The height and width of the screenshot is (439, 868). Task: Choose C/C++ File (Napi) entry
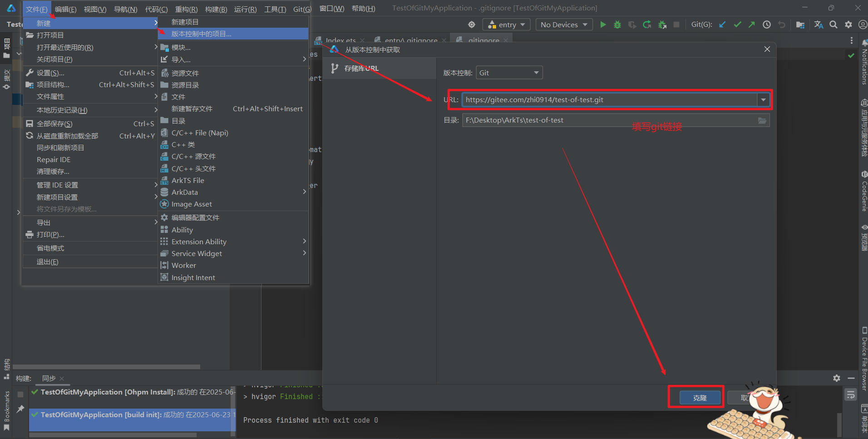pos(234,133)
